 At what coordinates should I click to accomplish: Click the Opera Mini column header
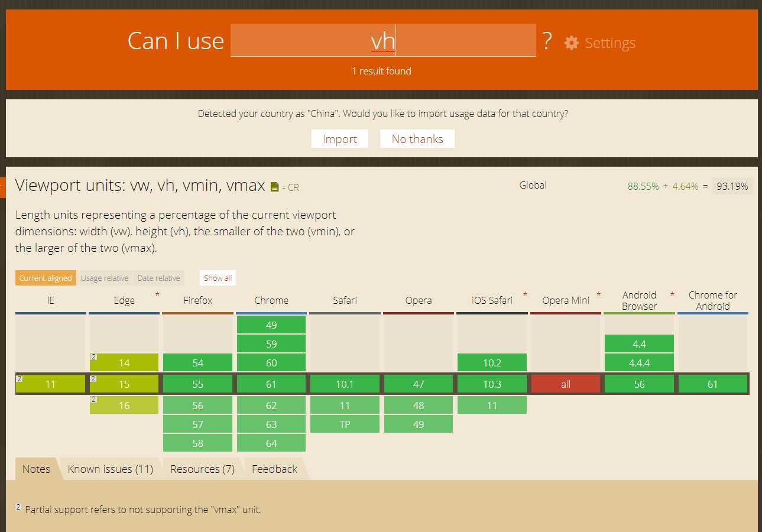click(566, 300)
